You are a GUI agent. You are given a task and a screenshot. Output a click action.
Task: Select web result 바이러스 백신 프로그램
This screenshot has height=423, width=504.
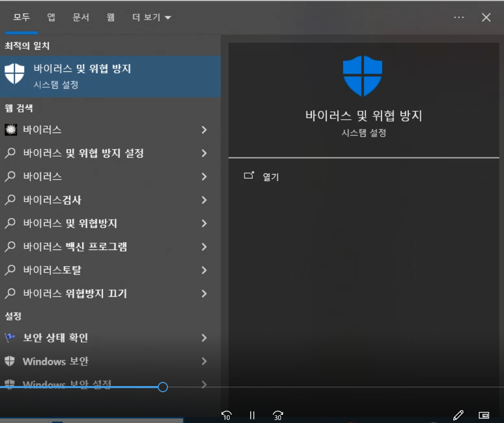pos(75,247)
